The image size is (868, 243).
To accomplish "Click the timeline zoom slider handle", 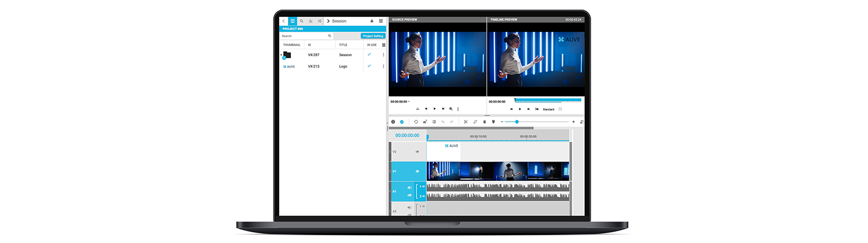I will (x=517, y=122).
